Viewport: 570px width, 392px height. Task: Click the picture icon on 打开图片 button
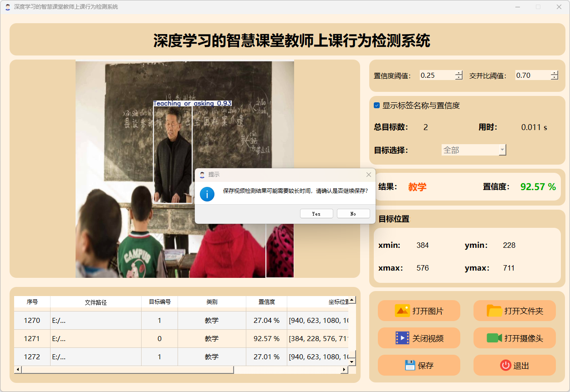coord(402,311)
